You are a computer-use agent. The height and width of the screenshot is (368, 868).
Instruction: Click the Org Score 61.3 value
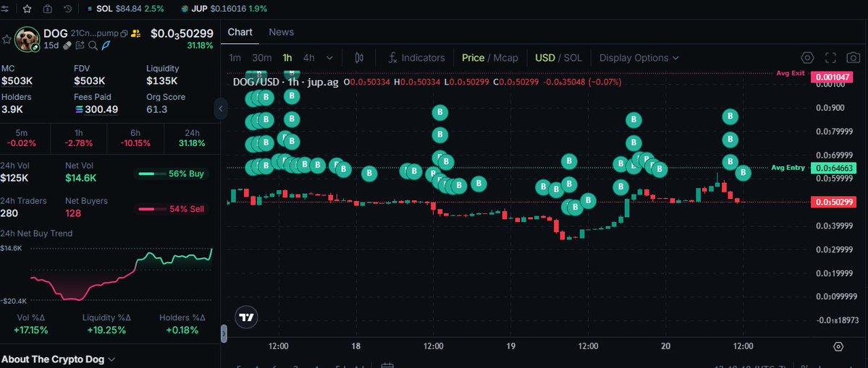pos(156,109)
